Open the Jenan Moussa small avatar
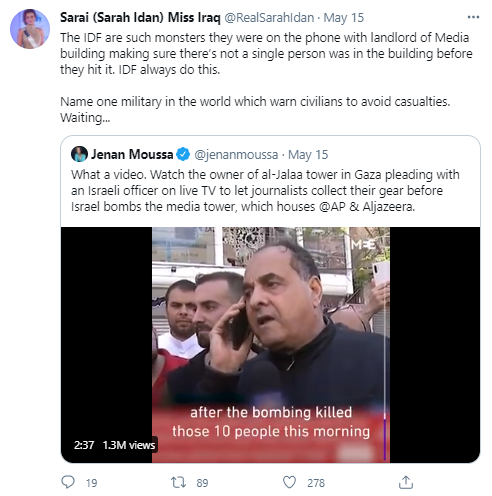492x496 pixels. (79, 154)
